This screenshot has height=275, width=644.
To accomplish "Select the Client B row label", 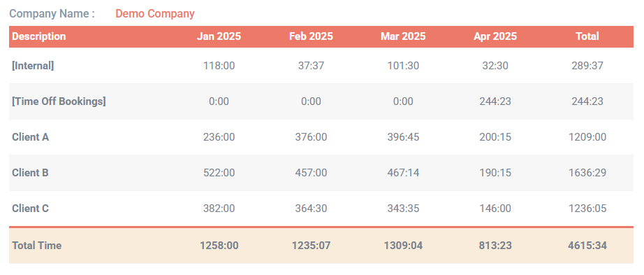I will [31, 173].
